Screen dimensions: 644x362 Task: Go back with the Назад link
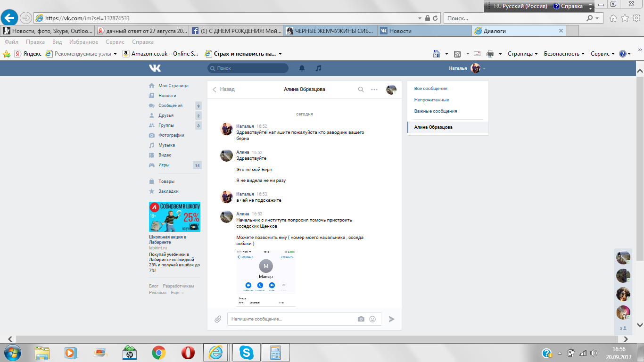pyautogui.click(x=223, y=89)
